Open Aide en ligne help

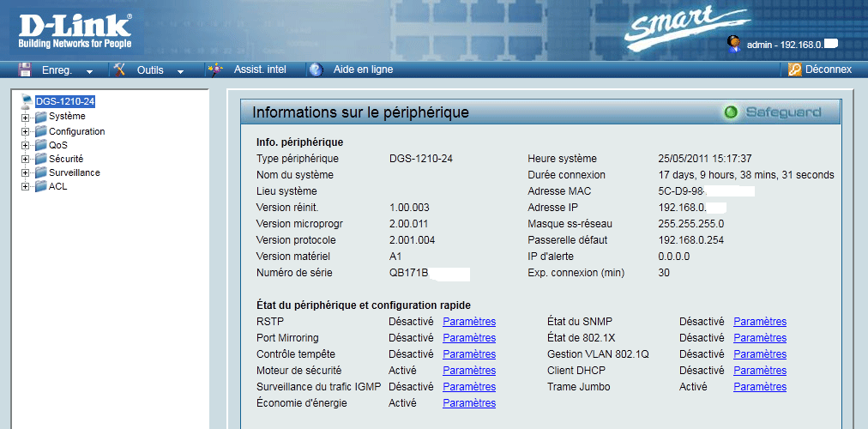coord(363,69)
